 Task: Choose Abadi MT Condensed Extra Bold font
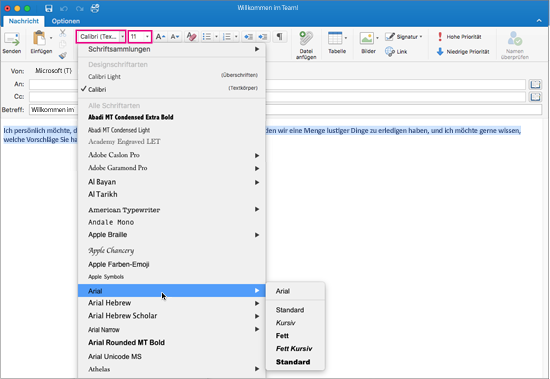[x=172, y=117]
